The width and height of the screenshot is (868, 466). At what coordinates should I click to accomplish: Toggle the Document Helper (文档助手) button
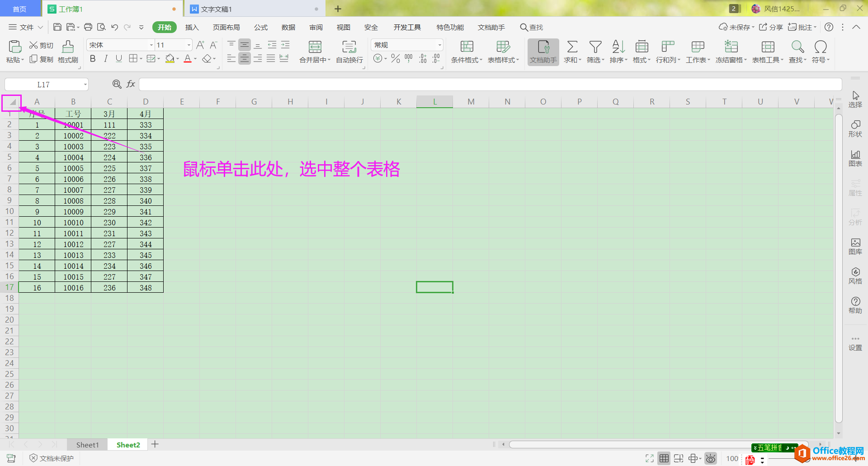pyautogui.click(x=543, y=52)
